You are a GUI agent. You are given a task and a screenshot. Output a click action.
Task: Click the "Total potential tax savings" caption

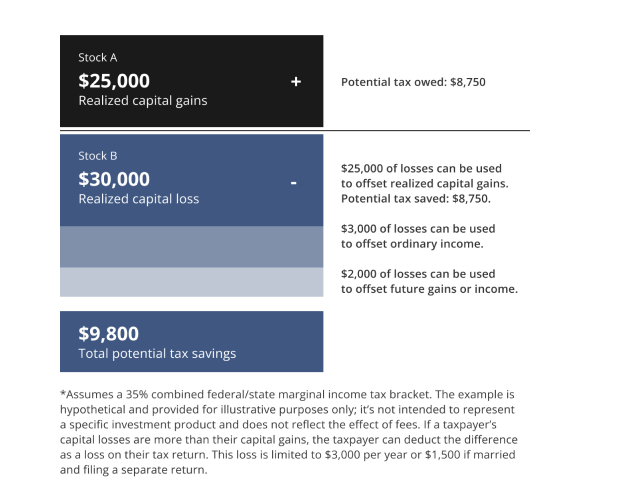[x=157, y=354]
